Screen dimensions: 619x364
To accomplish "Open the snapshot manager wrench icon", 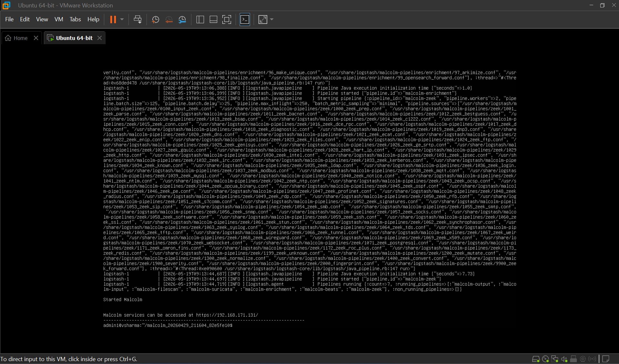I will 182,20.
